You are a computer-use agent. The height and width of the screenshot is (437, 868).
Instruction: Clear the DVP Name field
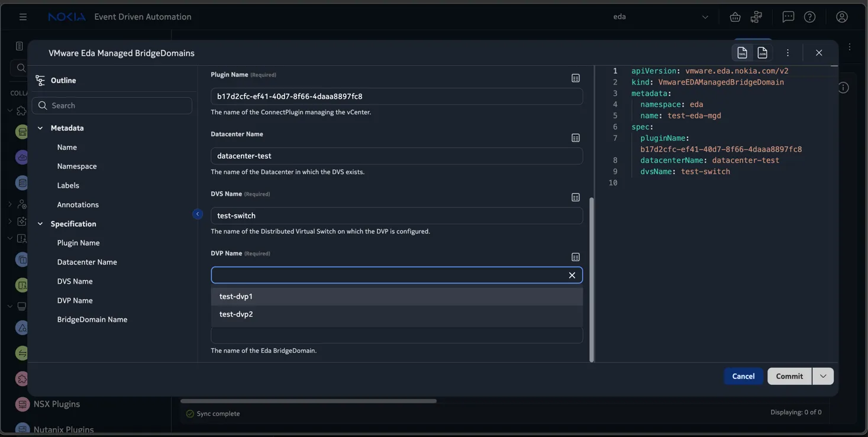(572, 275)
